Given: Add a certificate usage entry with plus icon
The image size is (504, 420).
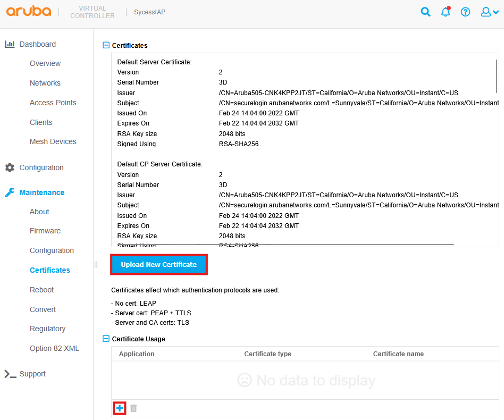Looking at the screenshot, I should click(x=120, y=408).
